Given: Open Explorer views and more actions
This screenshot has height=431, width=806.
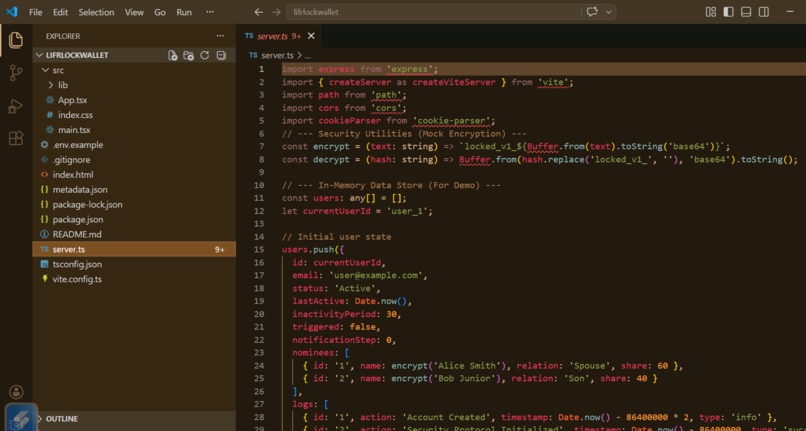Looking at the screenshot, I should click(220, 36).
